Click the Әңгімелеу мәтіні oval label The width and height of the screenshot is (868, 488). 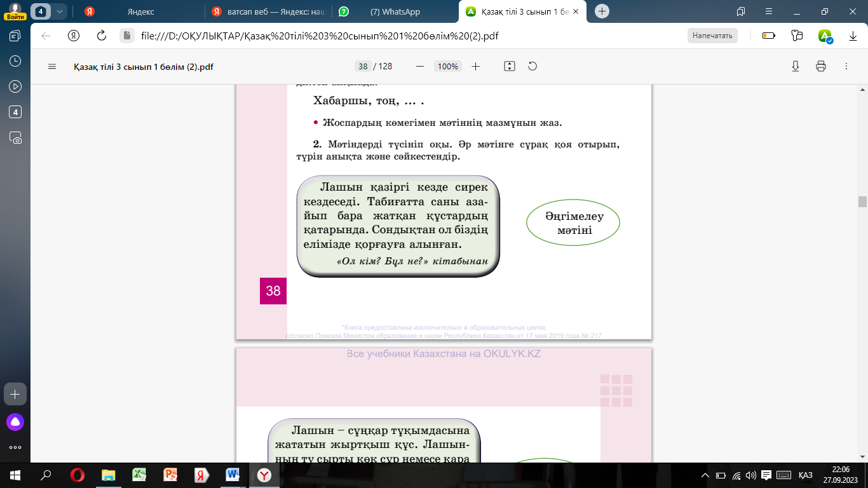point(573,223)
